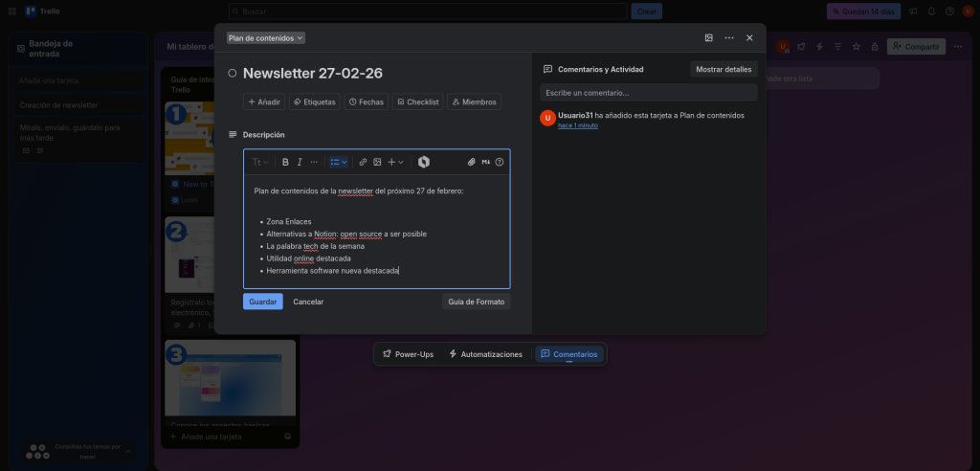Switch to the Power-Ups tab
The width and height of the screenshot is (980, 471).
408,354
